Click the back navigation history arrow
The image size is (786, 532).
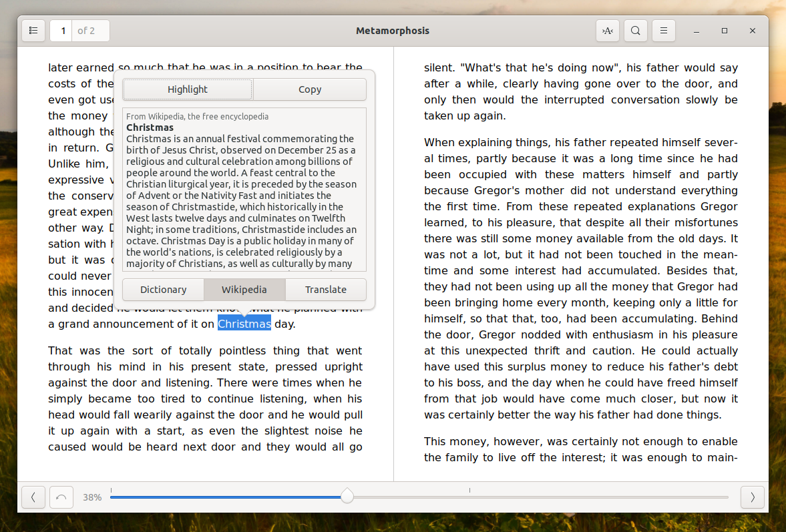click(x=61, y=497)
